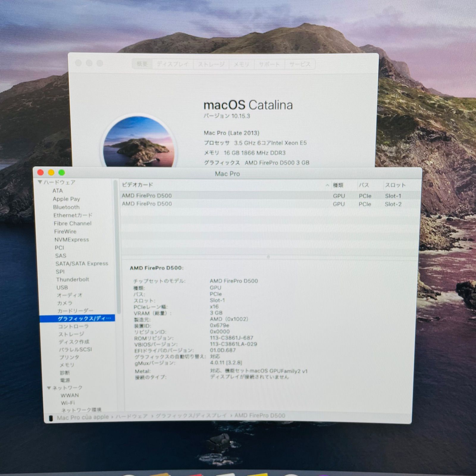Select Thunderbolt in the sidebar
The width and height of the screenshot is (476, 476).
(x=73, y=279)
